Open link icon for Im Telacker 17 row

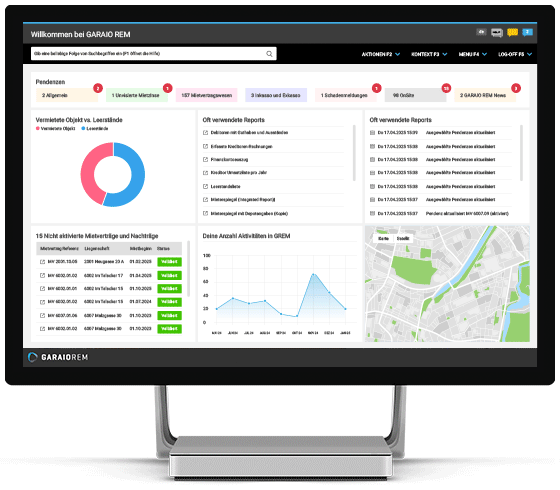point(42,275)
